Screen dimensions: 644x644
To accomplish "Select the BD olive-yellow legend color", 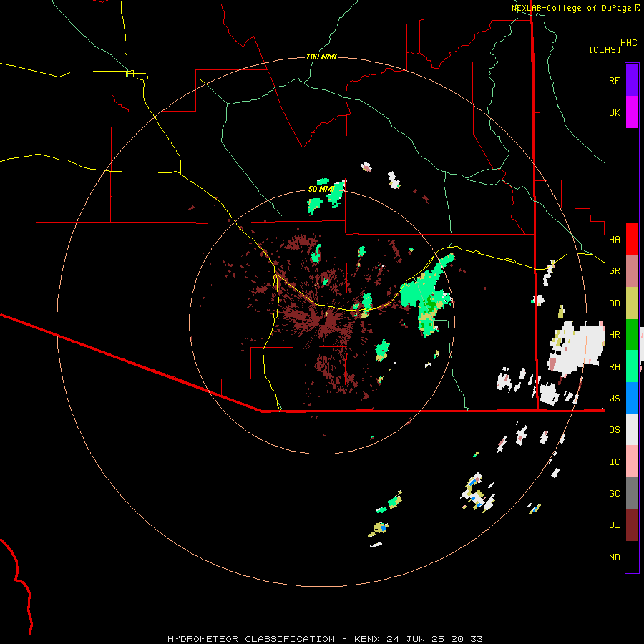I will coord(632,303).
